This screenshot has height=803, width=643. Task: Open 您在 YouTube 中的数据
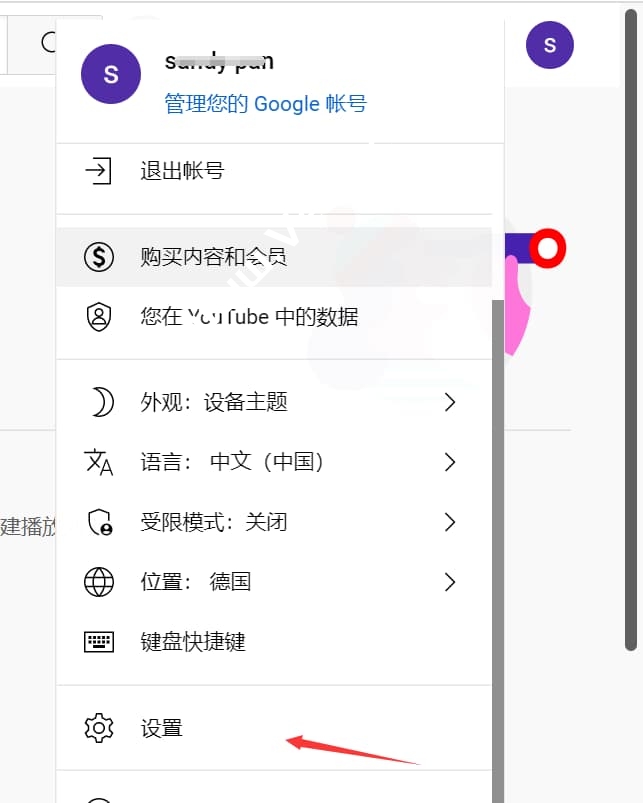click(274, 317)
